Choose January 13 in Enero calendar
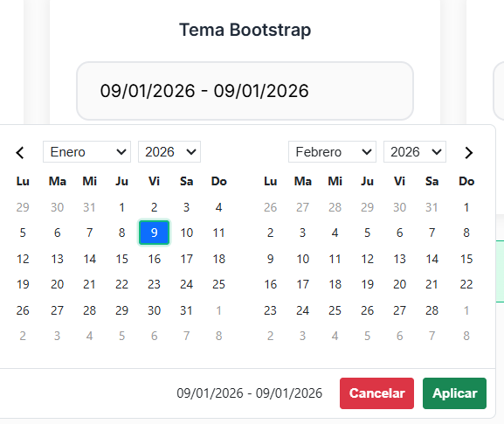The image size is (504, 424). click(58, 259)
